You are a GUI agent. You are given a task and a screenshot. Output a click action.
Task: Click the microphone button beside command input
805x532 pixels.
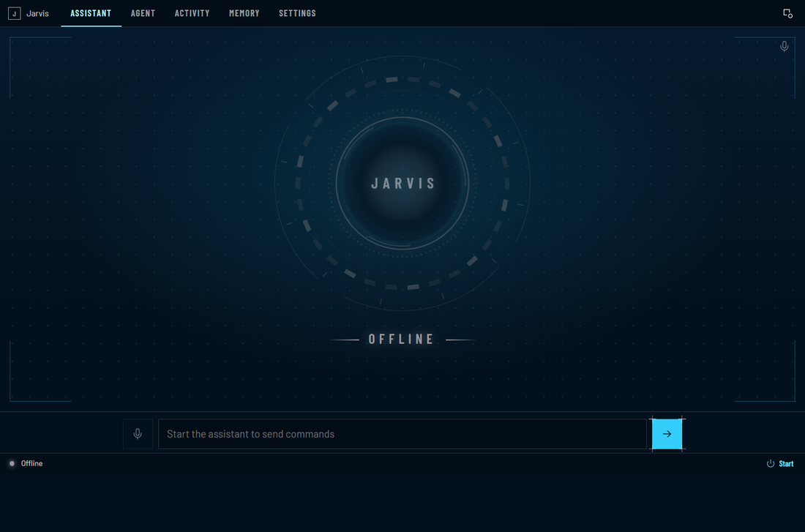tap(138, 434)
